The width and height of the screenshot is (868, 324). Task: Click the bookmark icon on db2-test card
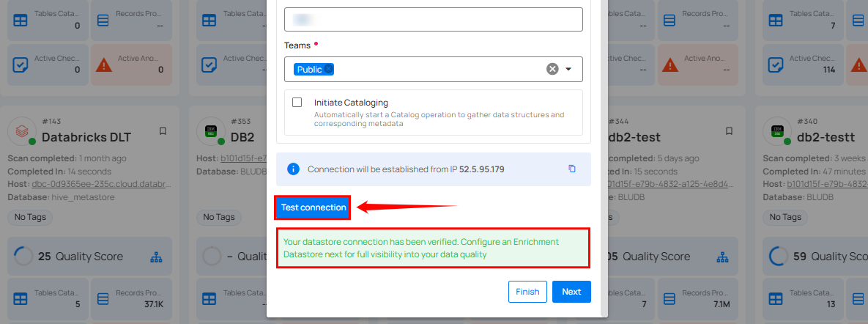coord(729,131)
